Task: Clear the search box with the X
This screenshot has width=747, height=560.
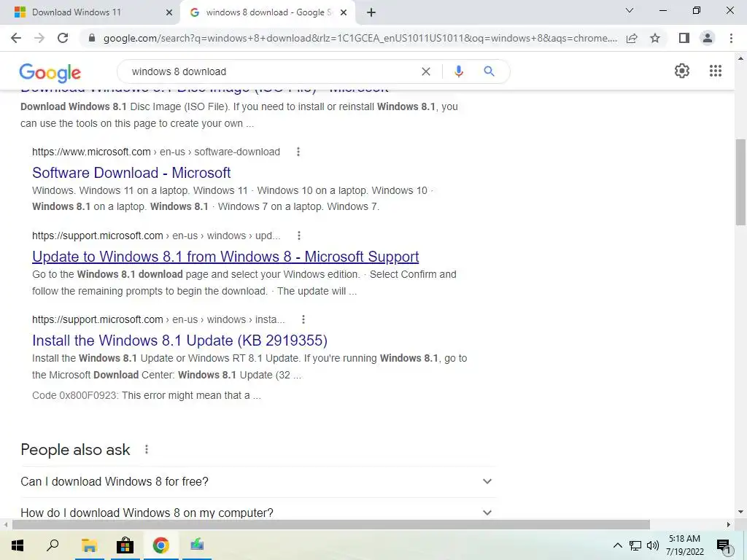Action: [x=426, y=71]
